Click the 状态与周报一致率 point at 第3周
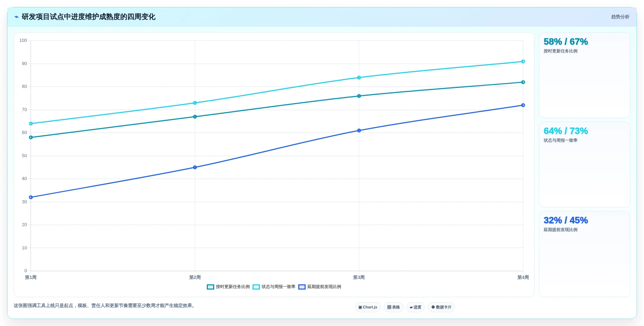The height and width of the screenshot is (326, 644). [x=359, y=78]
